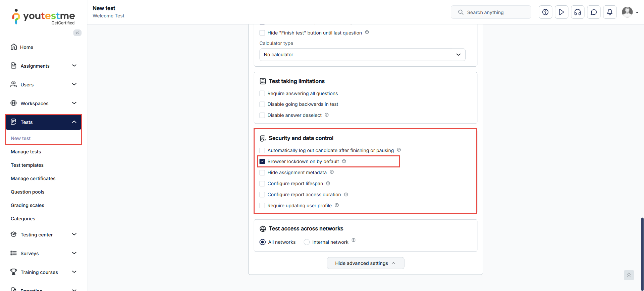Viewport: 644px width, 291px height.
Task: Click the play tutorial icon in header
Action: (561, 12)
